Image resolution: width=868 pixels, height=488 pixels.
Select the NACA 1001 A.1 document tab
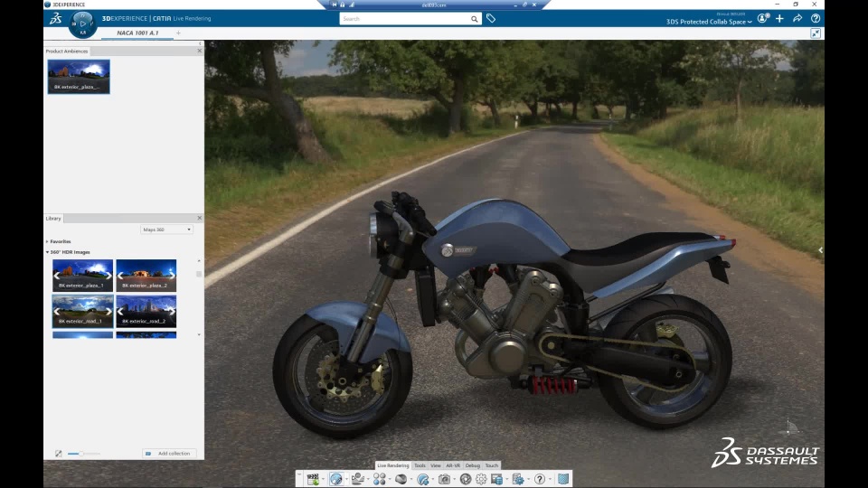[x=137, y=33]
